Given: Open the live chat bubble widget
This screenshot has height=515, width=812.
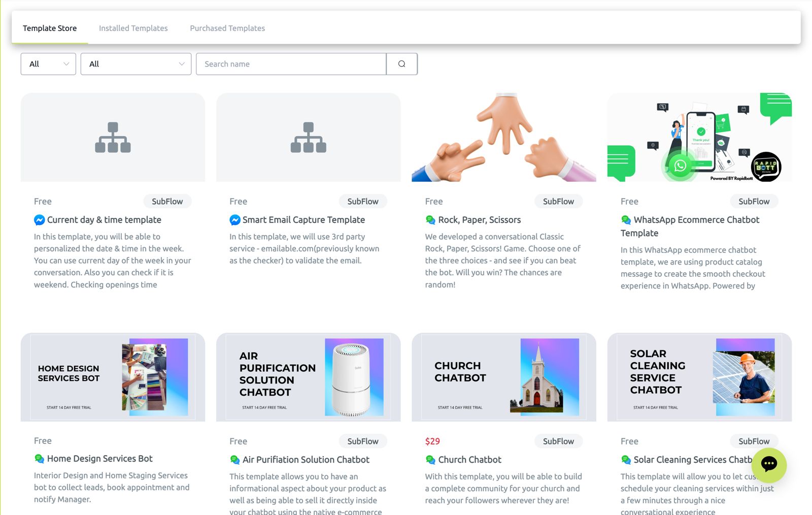Looking at the screenshot, I should click(x=769, y=465).
